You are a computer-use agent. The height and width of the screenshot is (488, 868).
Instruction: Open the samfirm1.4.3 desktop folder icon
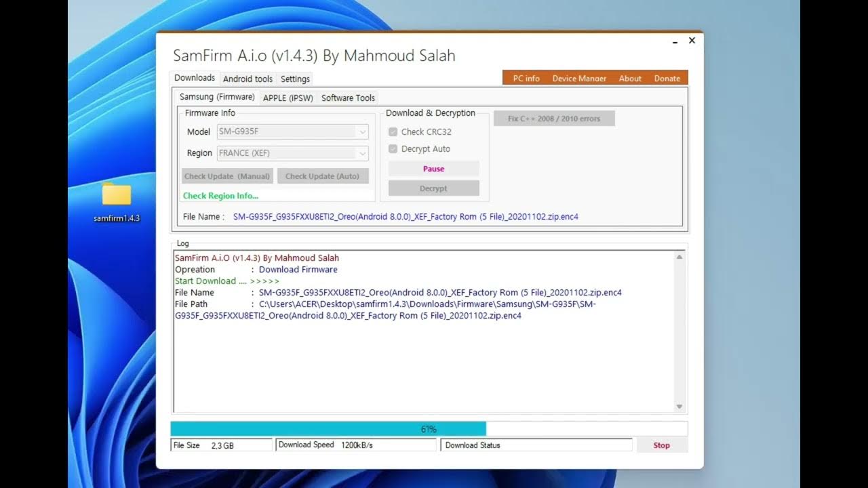[x=116, y=201]
